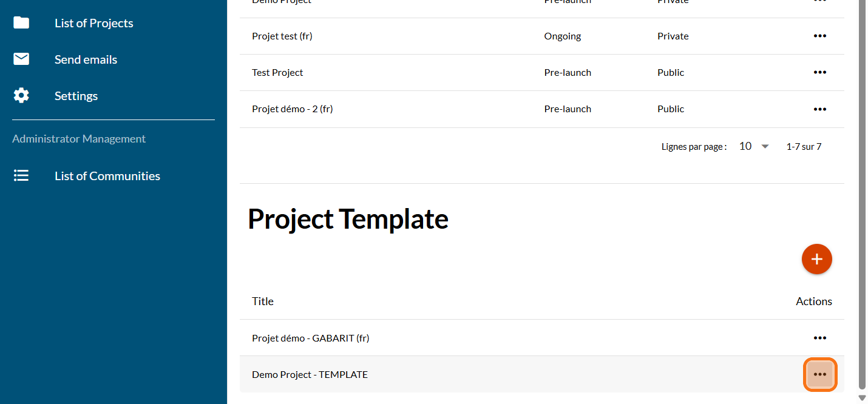Open actions menu for Test Project
868x404 pixels.
click(x=819, y=73)
